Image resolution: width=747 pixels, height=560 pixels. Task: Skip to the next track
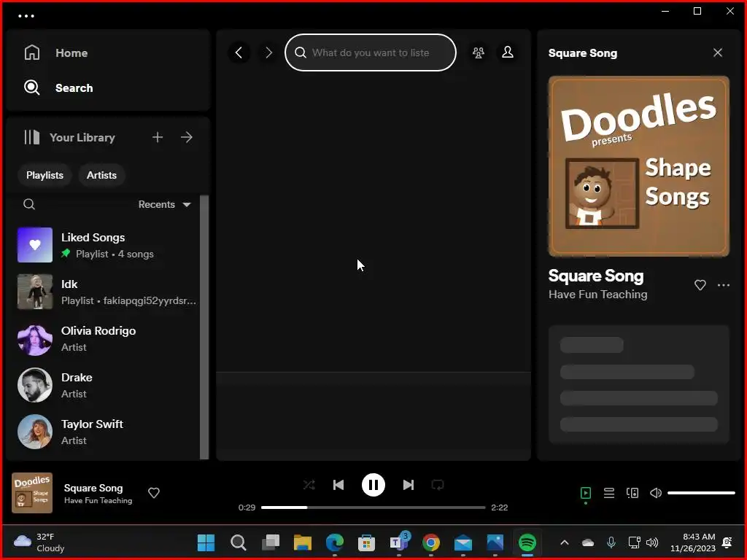tap(409, 485)
